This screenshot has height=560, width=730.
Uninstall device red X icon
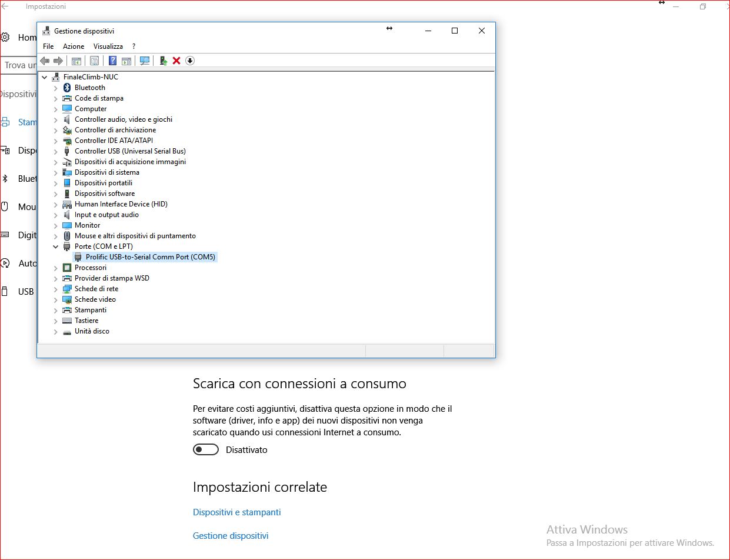(x=176, y=61)
